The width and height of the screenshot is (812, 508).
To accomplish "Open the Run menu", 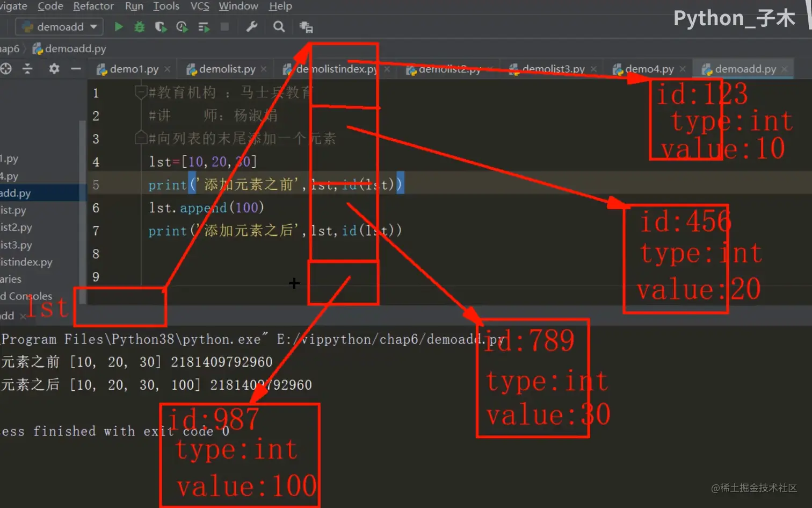I will [x=134, y=6].
